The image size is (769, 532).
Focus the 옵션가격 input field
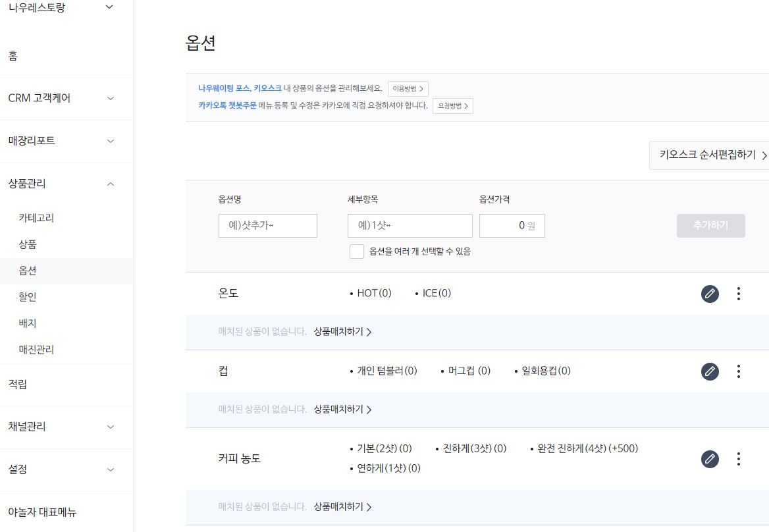pos(512,226)
